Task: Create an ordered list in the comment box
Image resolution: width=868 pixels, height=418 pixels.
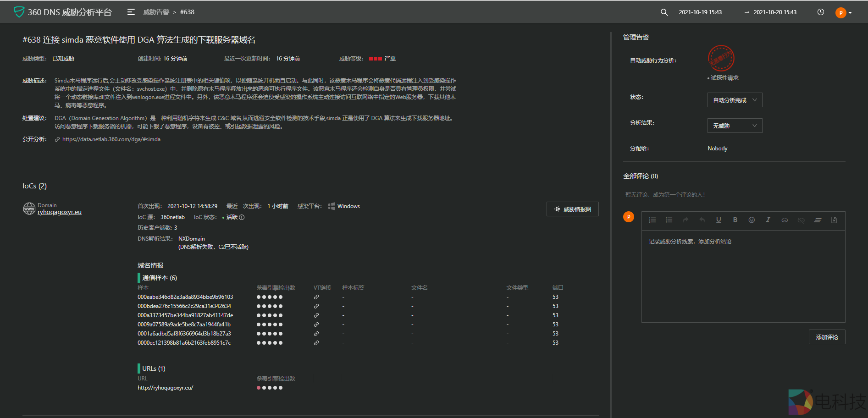Action: point(652,220)
